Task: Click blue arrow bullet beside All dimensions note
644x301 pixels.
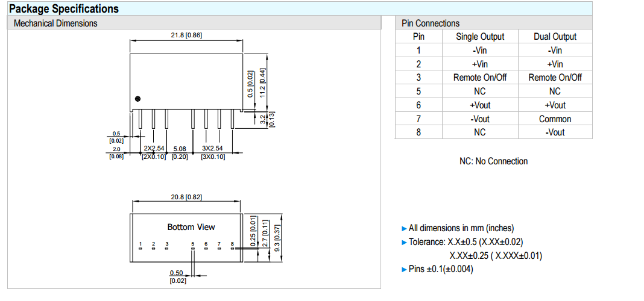Action: click(x=404, y=229)
